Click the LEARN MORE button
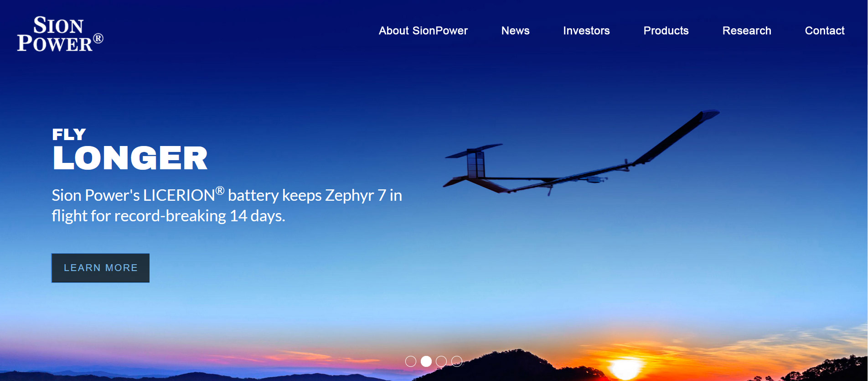The width and height of the screenshot is (868, 381). pos(100,268)
